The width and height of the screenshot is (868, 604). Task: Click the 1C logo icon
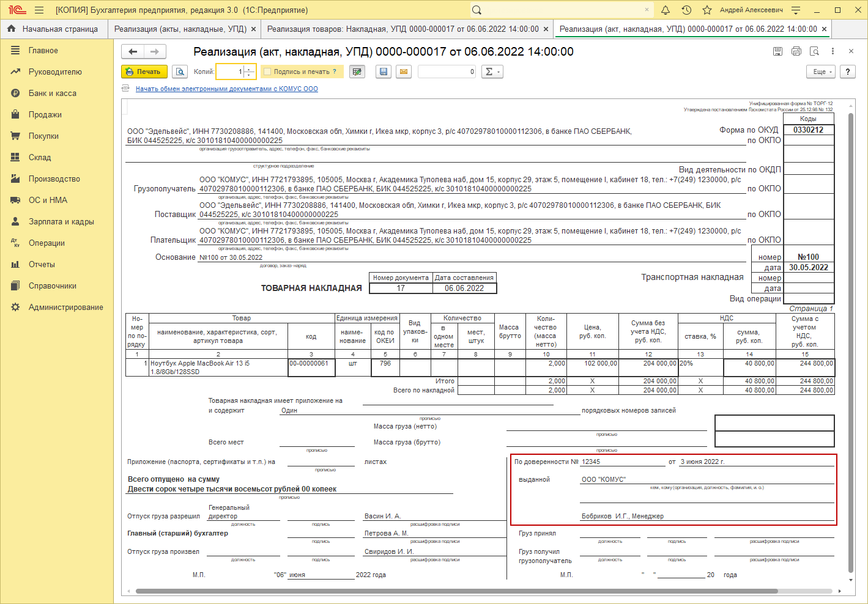(17, 10)
